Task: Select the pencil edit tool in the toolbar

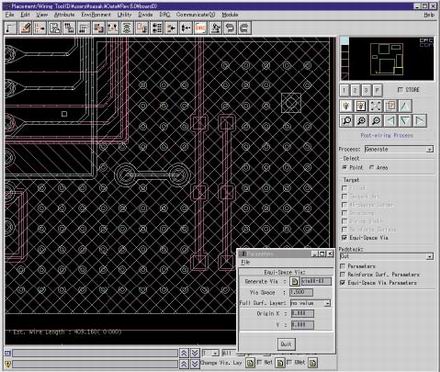Action: coord(25,28)
